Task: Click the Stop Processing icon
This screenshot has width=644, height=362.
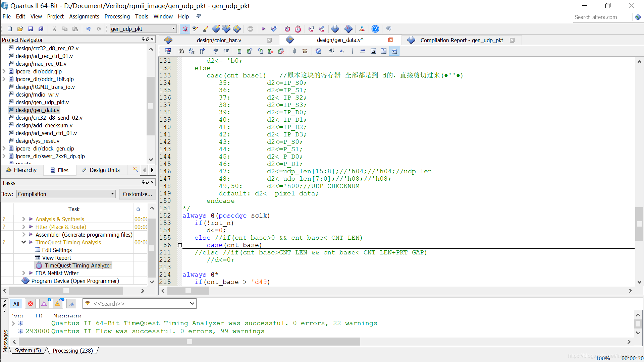Action: 250,29
